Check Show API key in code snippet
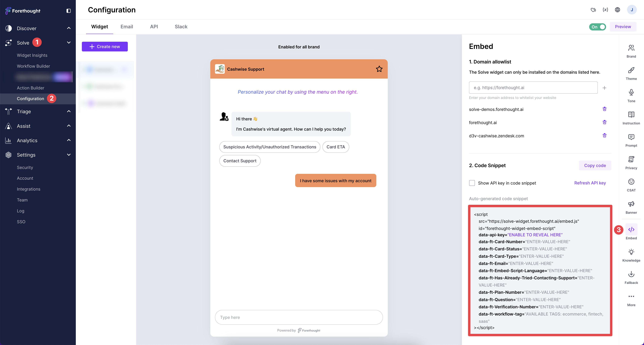Viewport: 644px width, 345px height. [x=472, y=183]
